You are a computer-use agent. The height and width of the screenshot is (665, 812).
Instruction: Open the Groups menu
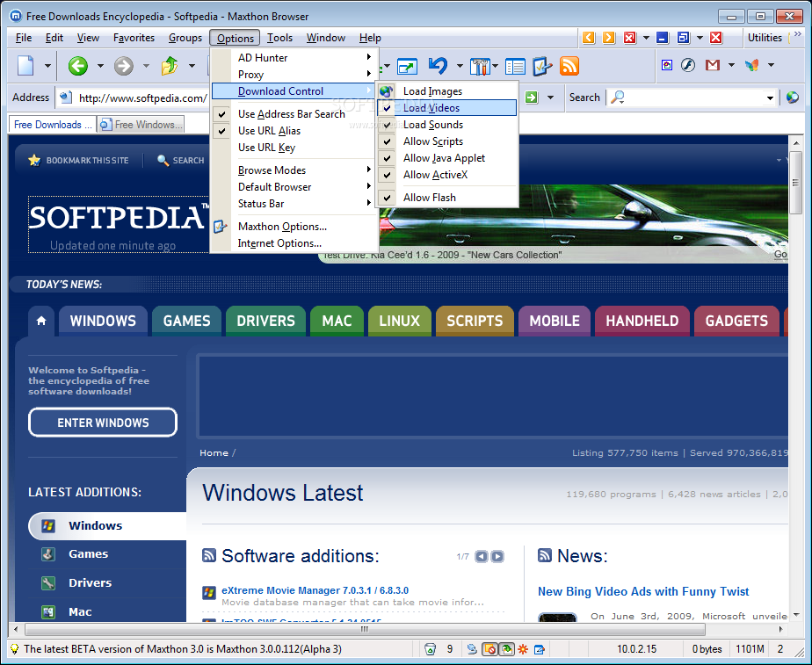point(185,37)
